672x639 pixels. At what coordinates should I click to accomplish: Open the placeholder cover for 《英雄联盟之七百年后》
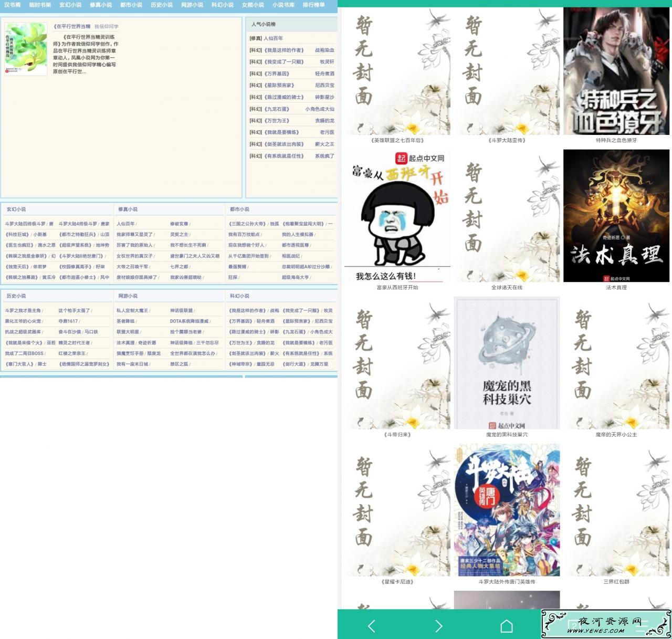click(x=397, y=71)
